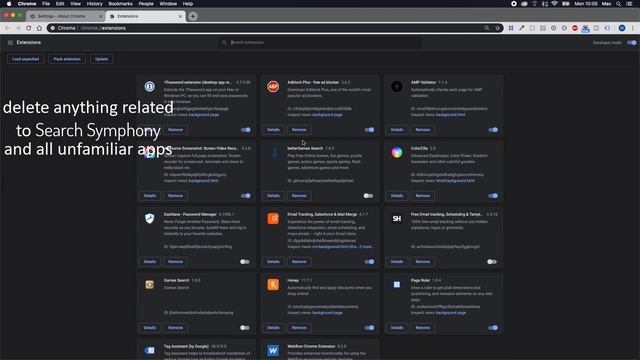Click the Adblock Plus ABP logo
This screenshot has width=640, height=360.
[x=273, y=87]
